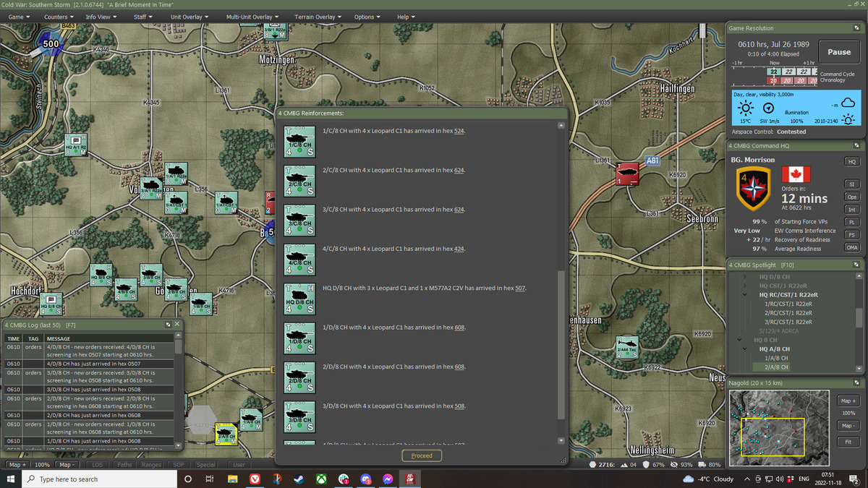Expand the HQ D/8 CH tree node
Screen dimensions: 868x488
(x=745, y=277)
